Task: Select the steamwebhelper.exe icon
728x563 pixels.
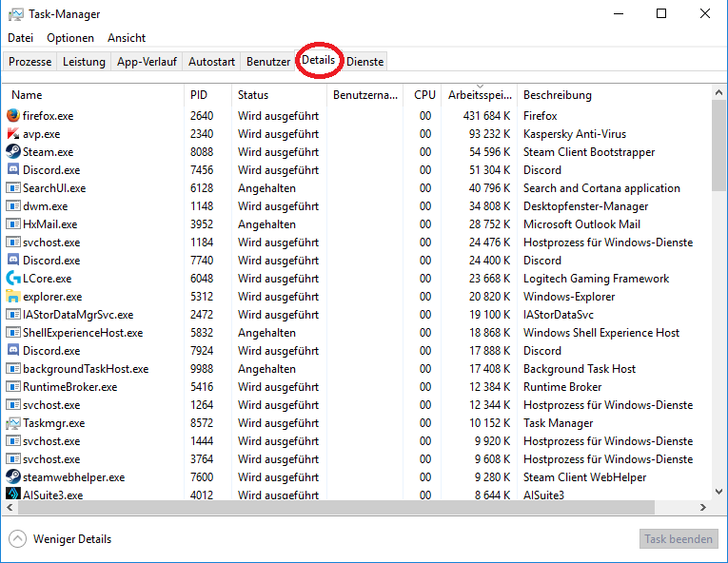Action: pyautogui.click(x=13, y=476)
